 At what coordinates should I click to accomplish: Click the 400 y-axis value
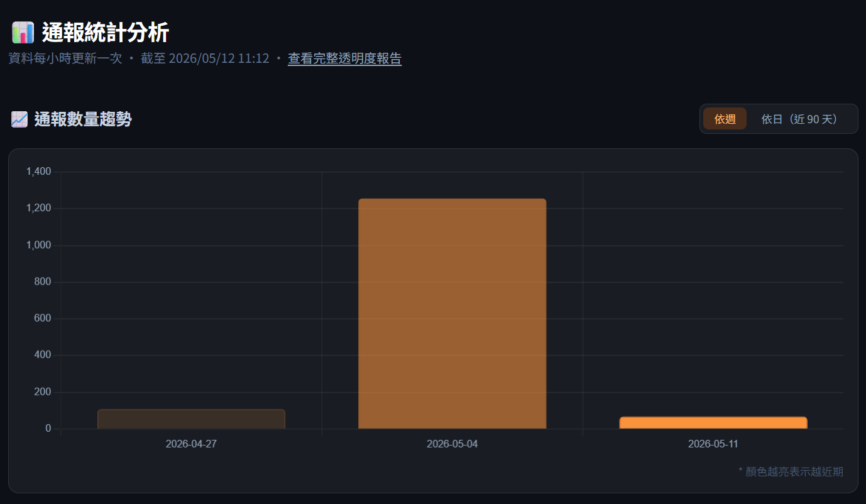pyautogui.click(x=43, y=355)
